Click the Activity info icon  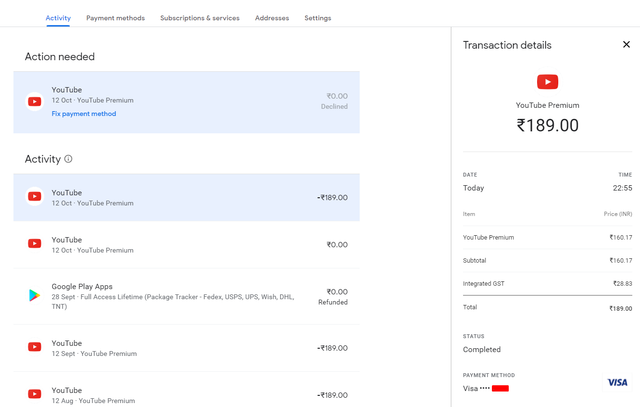[x=68, y=159]
